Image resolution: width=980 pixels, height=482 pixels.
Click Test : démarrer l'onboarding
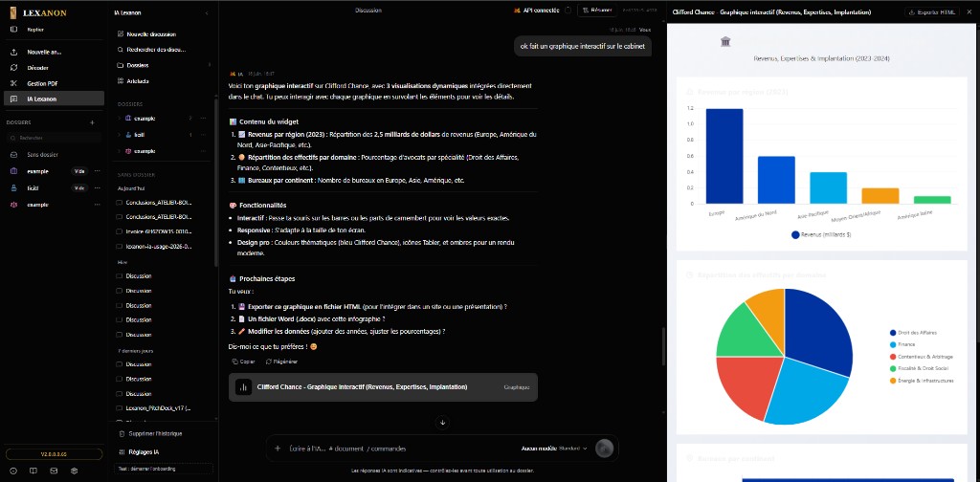(164, 469)
